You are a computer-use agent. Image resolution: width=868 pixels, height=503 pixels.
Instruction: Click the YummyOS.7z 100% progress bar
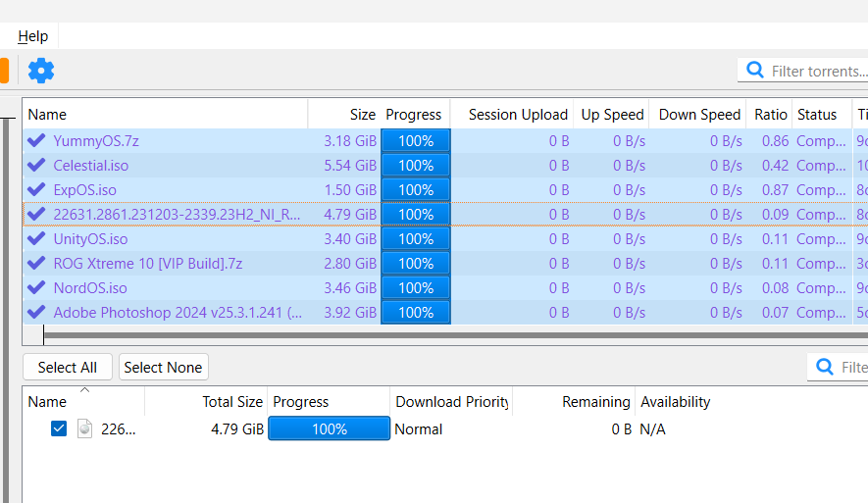point(416,140)
